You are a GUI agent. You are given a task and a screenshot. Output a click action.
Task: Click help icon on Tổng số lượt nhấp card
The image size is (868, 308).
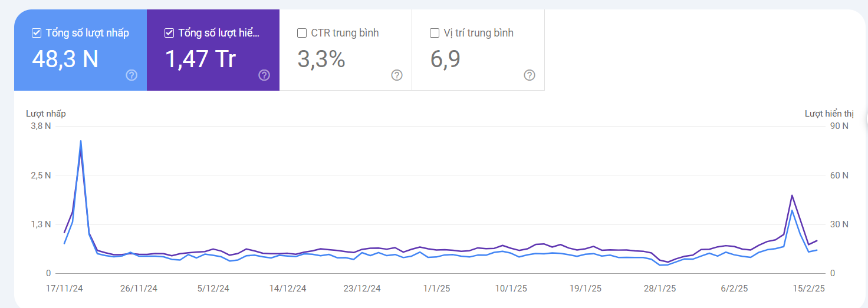[x=131, y=75]
